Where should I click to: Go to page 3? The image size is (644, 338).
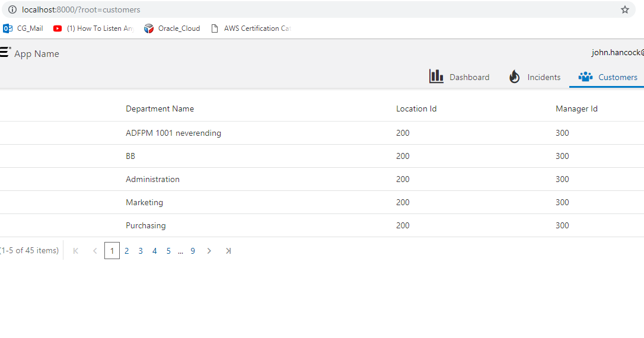pyautogui.click(x=141, y=250)
